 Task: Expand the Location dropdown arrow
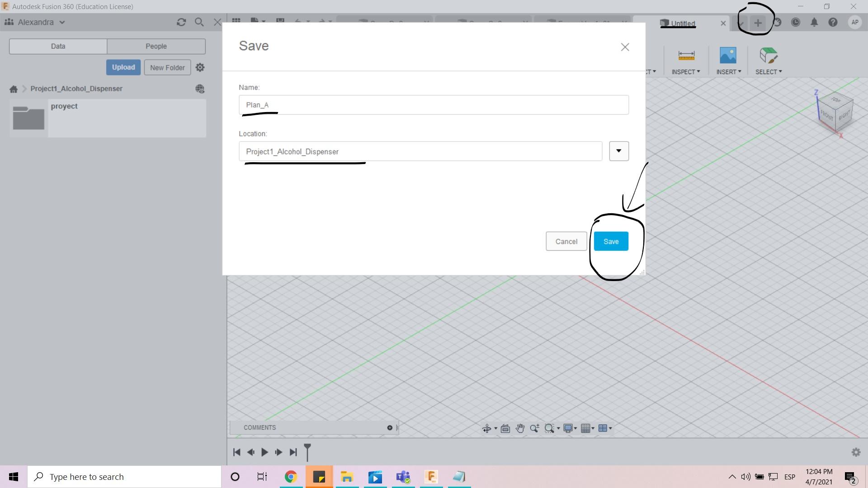tap(618, 151)
